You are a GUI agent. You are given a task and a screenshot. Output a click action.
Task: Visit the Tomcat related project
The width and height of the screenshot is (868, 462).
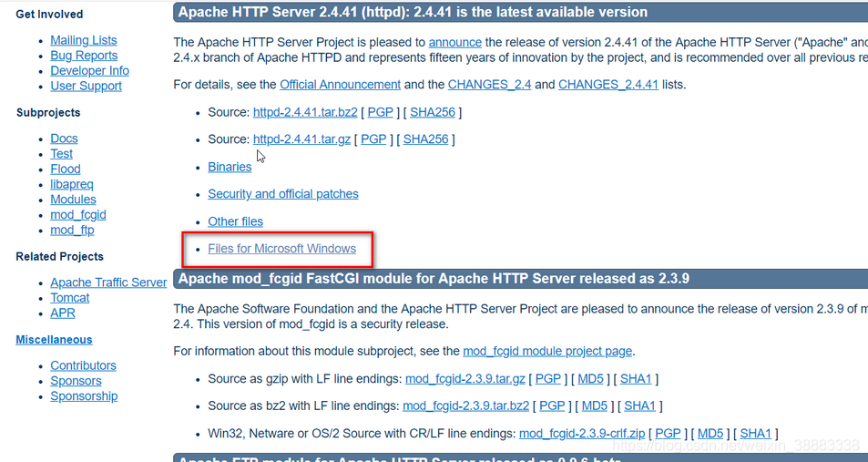point(70,297)
